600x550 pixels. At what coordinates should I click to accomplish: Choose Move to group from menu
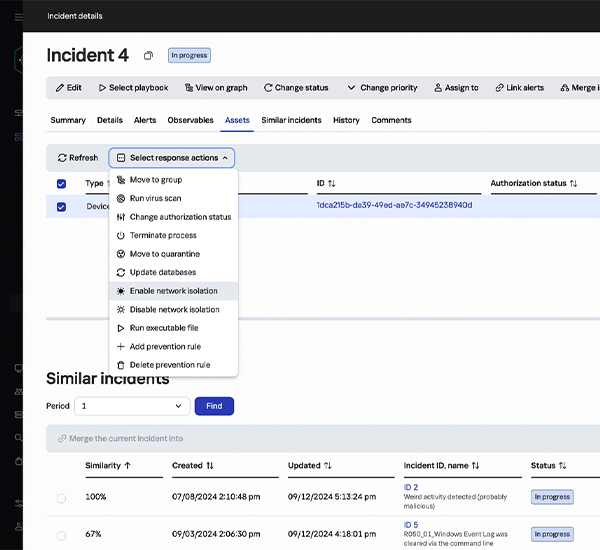(x=173, y=180)
